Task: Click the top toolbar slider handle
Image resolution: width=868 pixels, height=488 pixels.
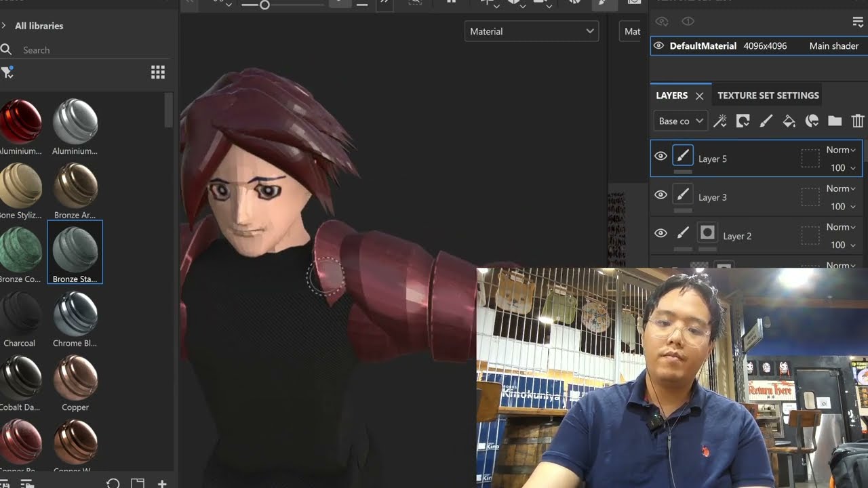Action: click(x=264, y=5)
